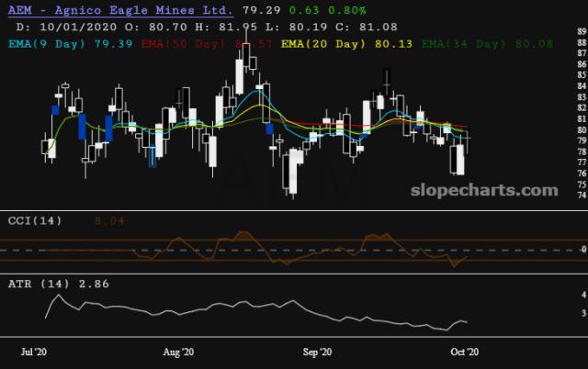Click the ATR (14) indicator label
588x369 pixels.
tap(39, 284)
